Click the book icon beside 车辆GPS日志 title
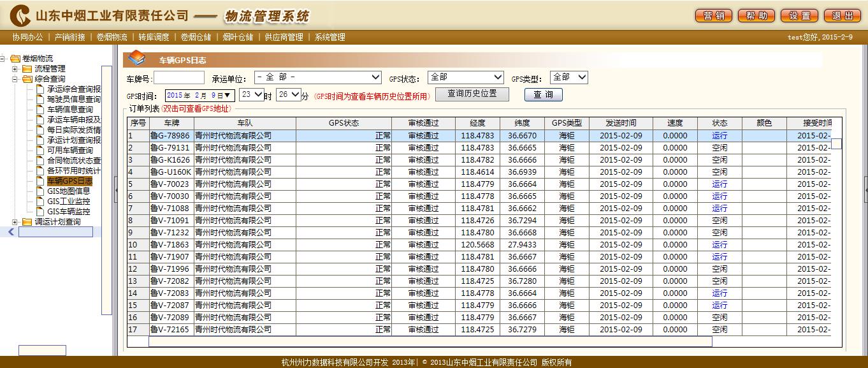The height and width of the screenshot is (368, 868). coord(136,59)
